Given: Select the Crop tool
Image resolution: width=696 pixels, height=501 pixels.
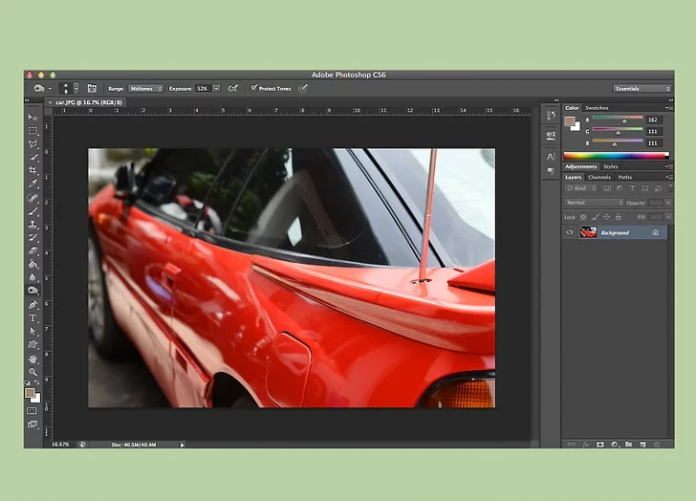Looking at the screenshot, I should click(x=33, y=171).
